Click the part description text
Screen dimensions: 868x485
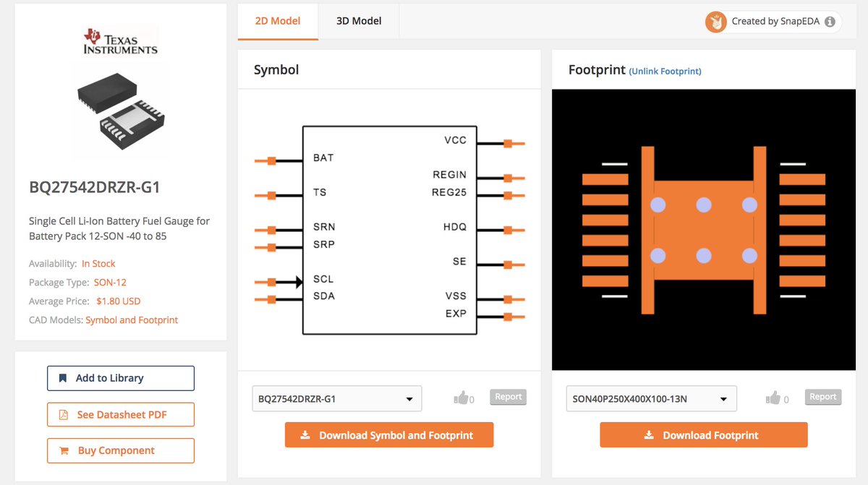pyautogui.click(x=119, y=228)
